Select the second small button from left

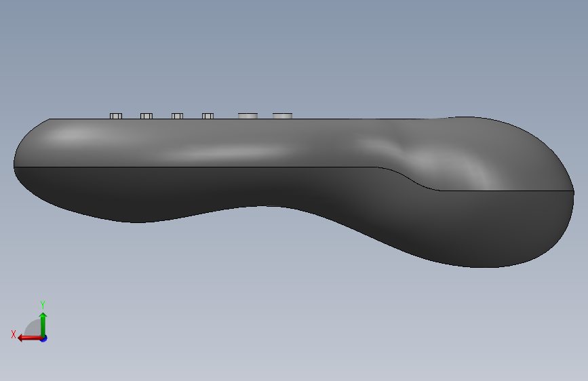pyautogui.click(x=146, y=116)
